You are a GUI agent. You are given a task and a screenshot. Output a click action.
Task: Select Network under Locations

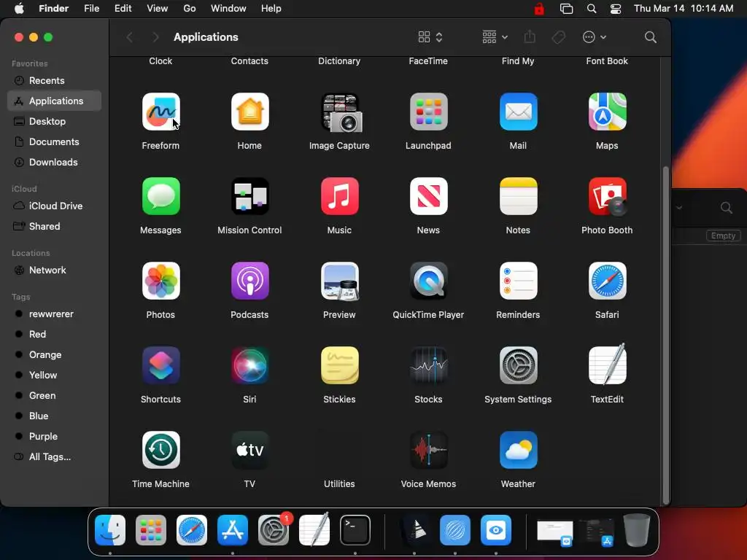point(54,270)
